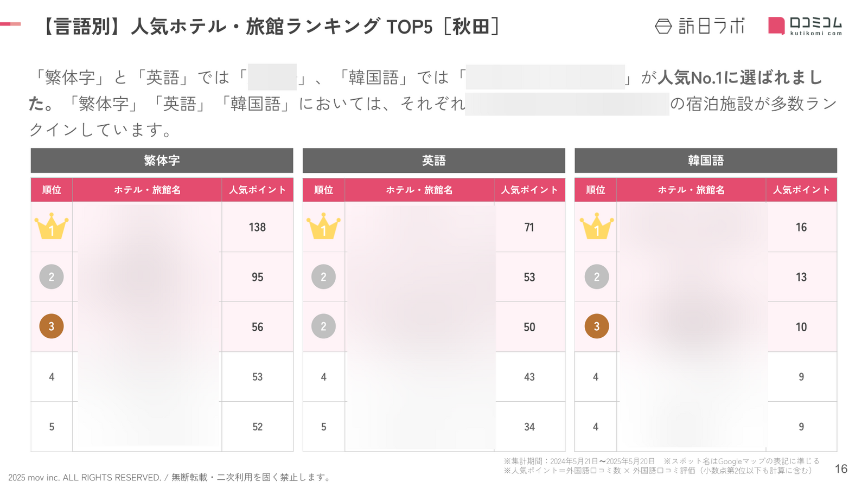The image size is (868, 488).
Task: Select the gold crown in 韓国語 table
Action: pos(596,226)
